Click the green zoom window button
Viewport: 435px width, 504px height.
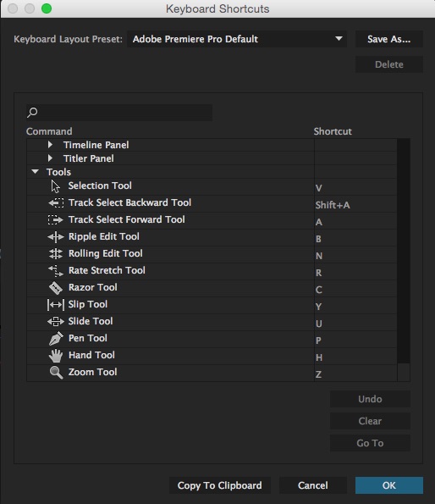[47, 8]
